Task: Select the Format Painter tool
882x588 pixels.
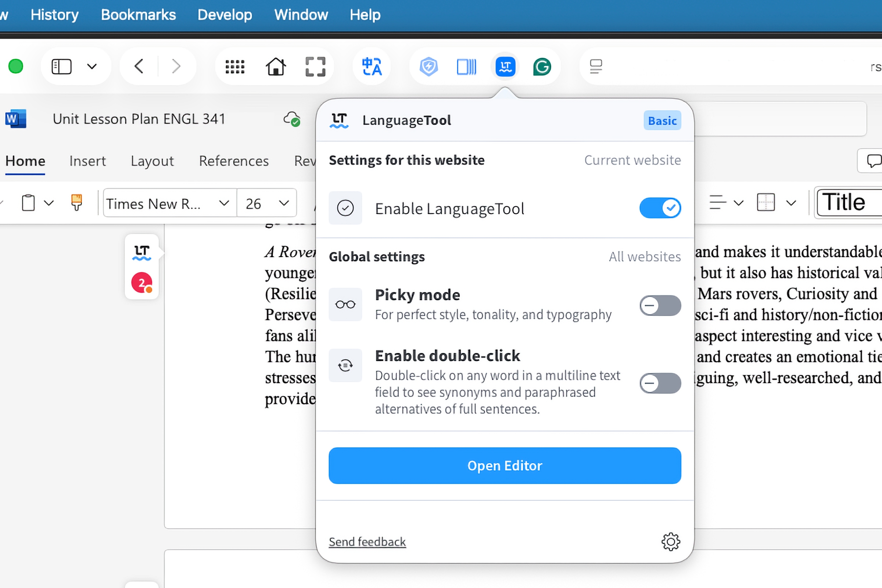Action: (76, 202)
